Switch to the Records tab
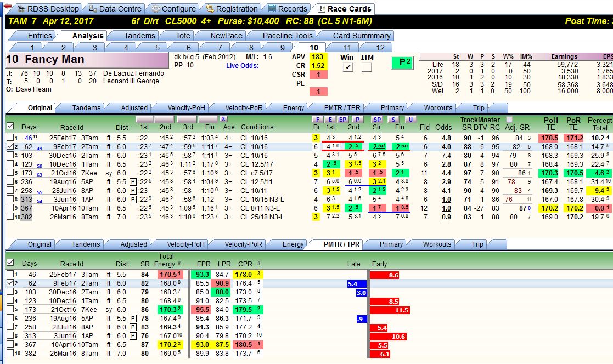Image resolution: width=613 pixels, height=364 pixels. (x=288, y=9)
